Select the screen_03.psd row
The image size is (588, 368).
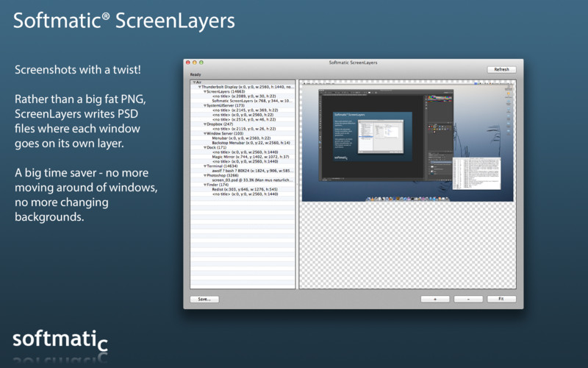click(243, 180)
